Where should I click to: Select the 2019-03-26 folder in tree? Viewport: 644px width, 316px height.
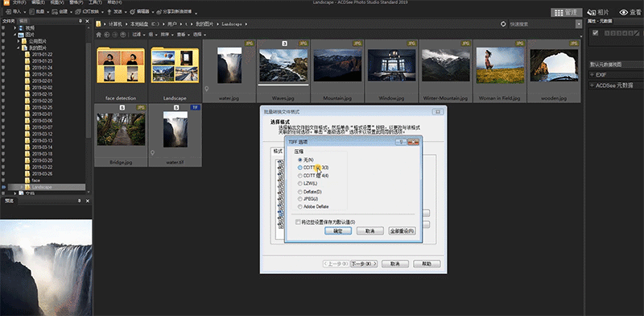[x=42, y=173]
